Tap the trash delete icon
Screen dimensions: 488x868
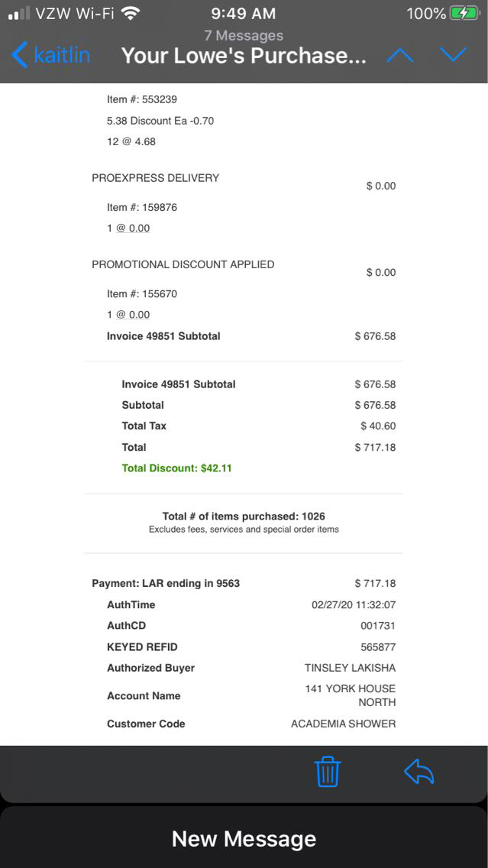click(x=328, y=772)
